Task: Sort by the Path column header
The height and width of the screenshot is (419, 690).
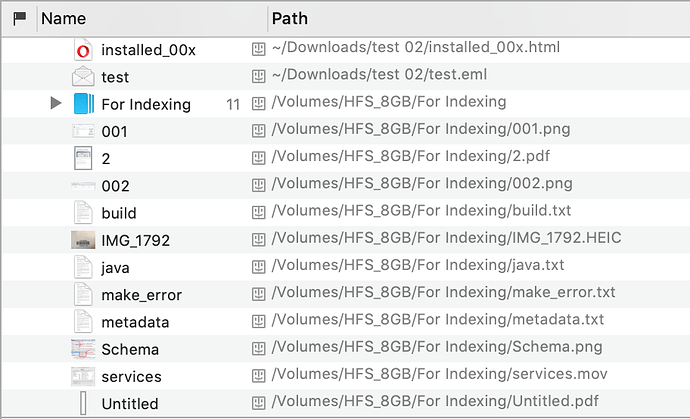Action: coord(289,18)
